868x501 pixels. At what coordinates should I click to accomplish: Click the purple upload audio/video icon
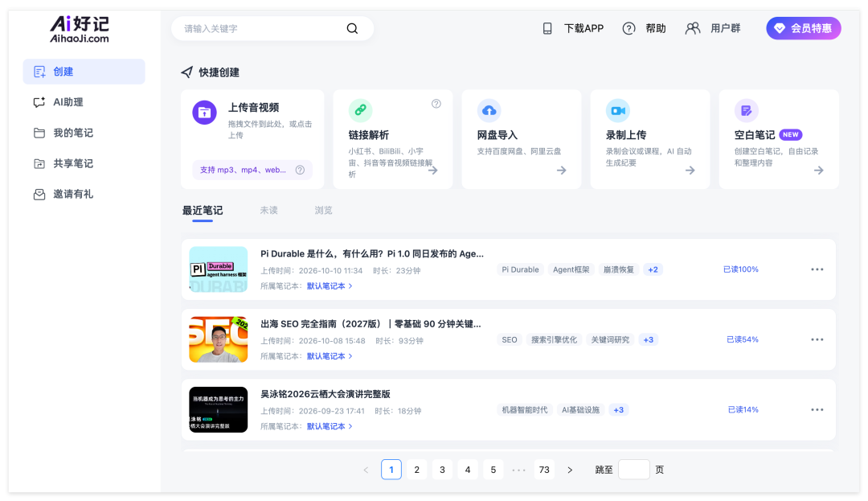[x=204, y=113]
